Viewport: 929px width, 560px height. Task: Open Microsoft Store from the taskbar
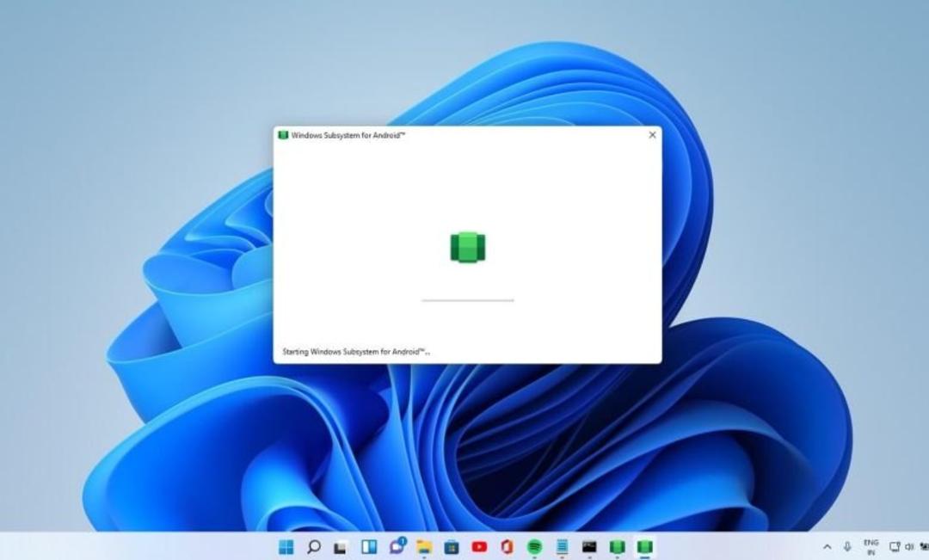(452, 546)
